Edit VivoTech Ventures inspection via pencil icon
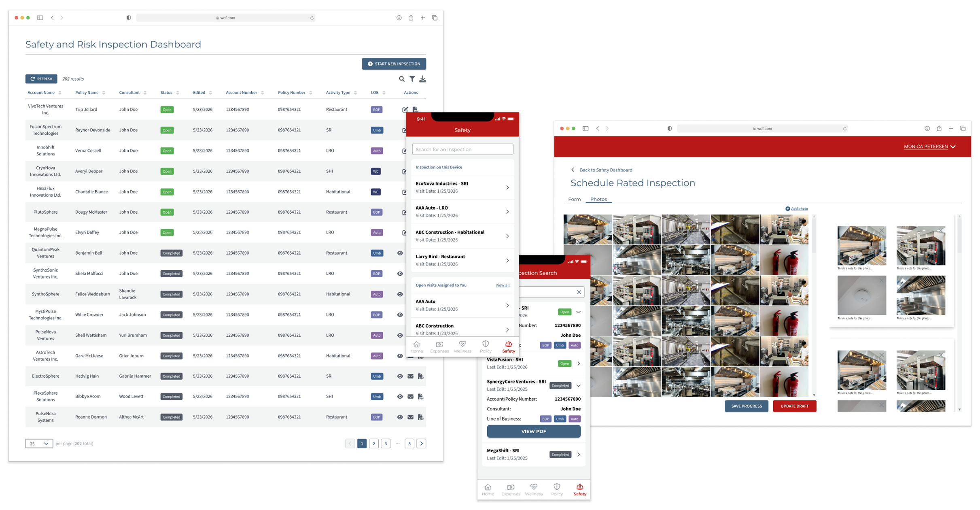980x510 pixels. [405, 109]
